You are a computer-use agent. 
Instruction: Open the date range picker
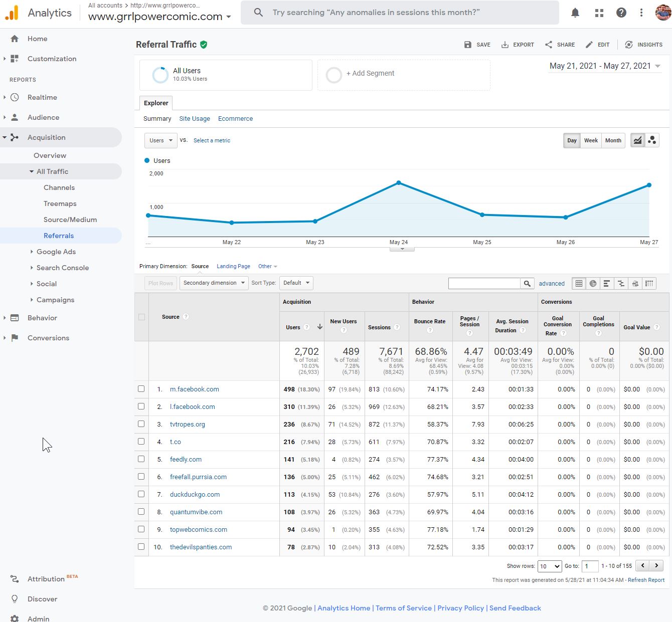tap(605, 66)
